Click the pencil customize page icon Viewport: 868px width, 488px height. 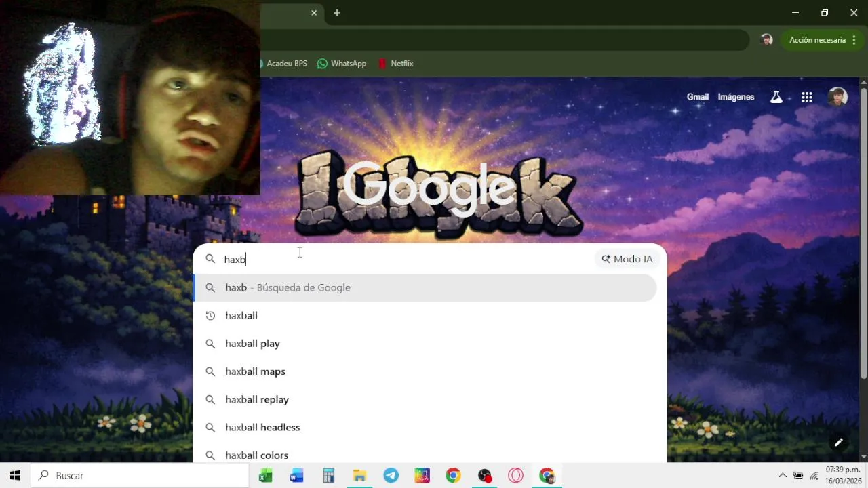[838, 443]
